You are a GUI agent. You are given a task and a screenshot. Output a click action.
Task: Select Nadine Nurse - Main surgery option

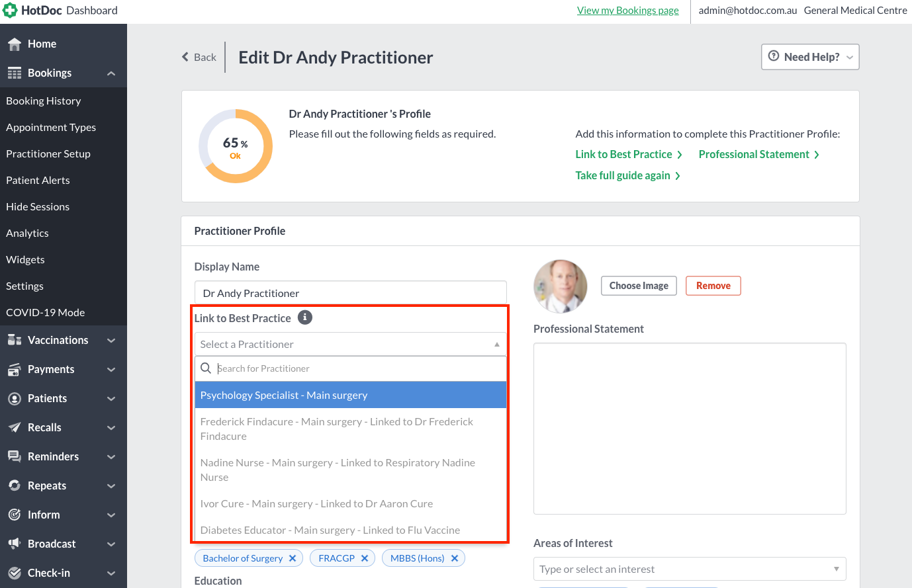(x=351, y=470)
